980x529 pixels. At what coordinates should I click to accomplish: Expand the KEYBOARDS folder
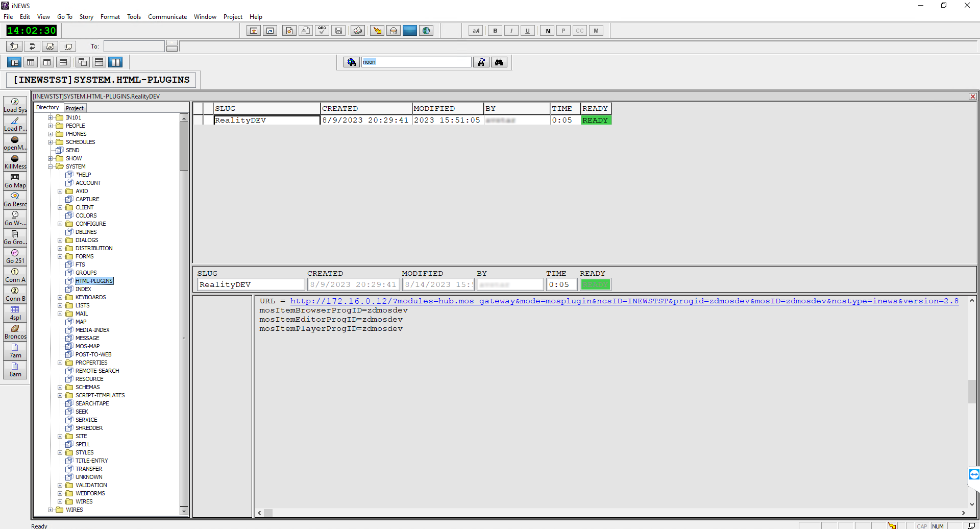[x=60, y=297]
